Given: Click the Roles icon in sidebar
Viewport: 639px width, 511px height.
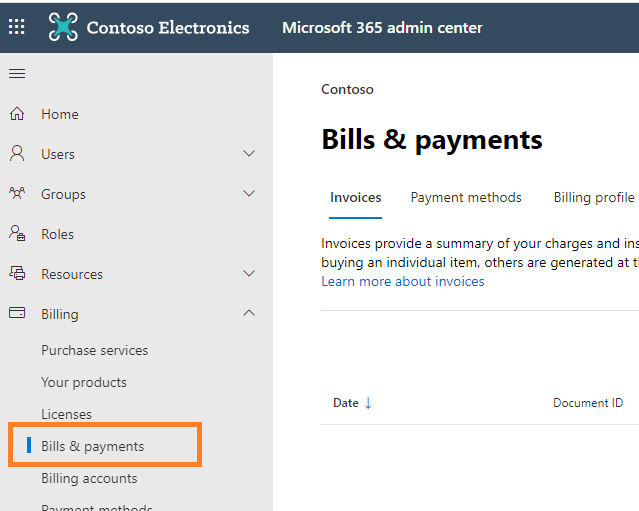Looking at the screenshot, I should 17,234.
